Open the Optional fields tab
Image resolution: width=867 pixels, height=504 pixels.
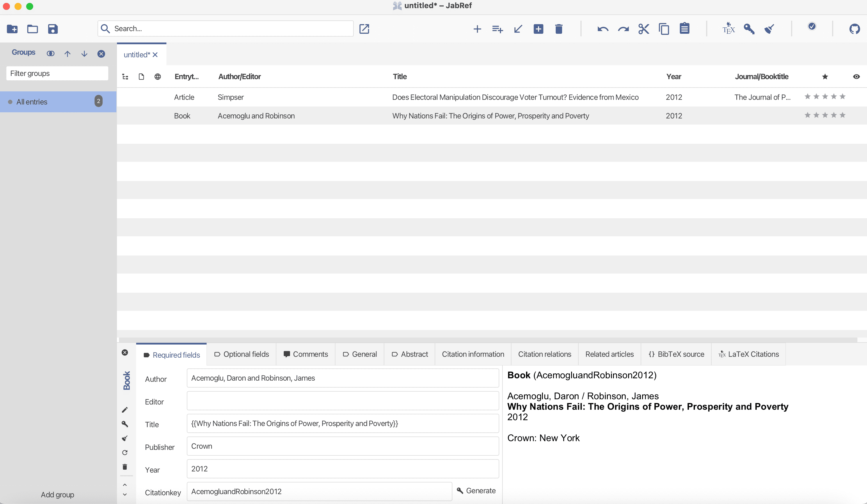pos(241,354)
